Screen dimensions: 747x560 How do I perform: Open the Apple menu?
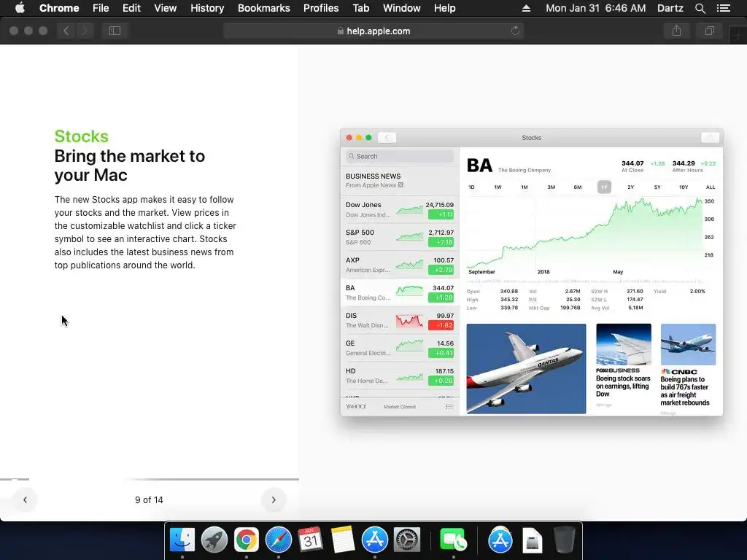[20, 8]
